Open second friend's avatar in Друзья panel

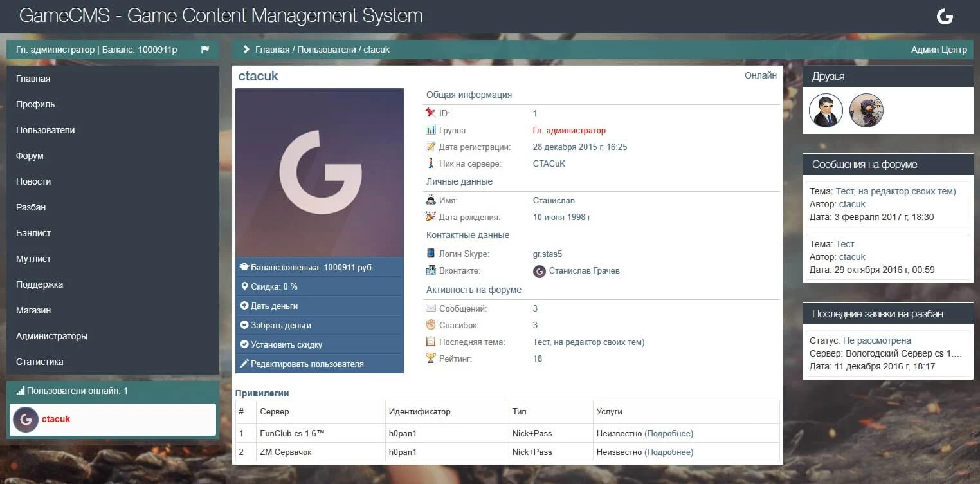(866, 111)
